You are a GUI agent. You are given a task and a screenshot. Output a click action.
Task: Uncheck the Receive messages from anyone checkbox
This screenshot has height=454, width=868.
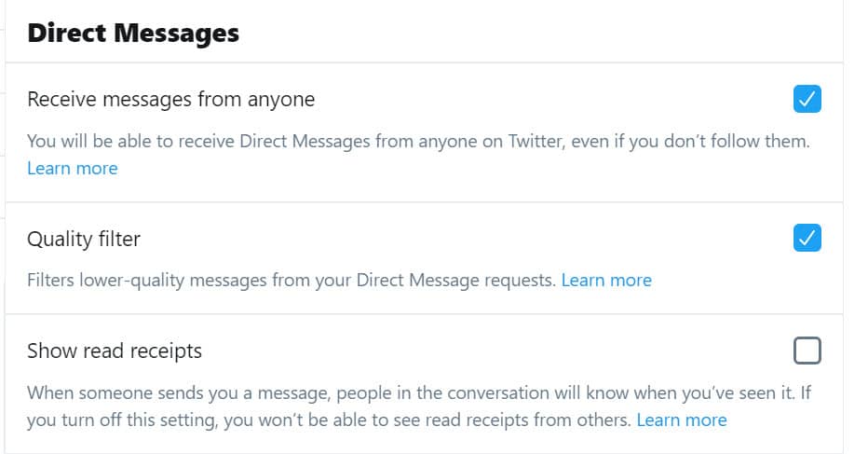point(807,99)
